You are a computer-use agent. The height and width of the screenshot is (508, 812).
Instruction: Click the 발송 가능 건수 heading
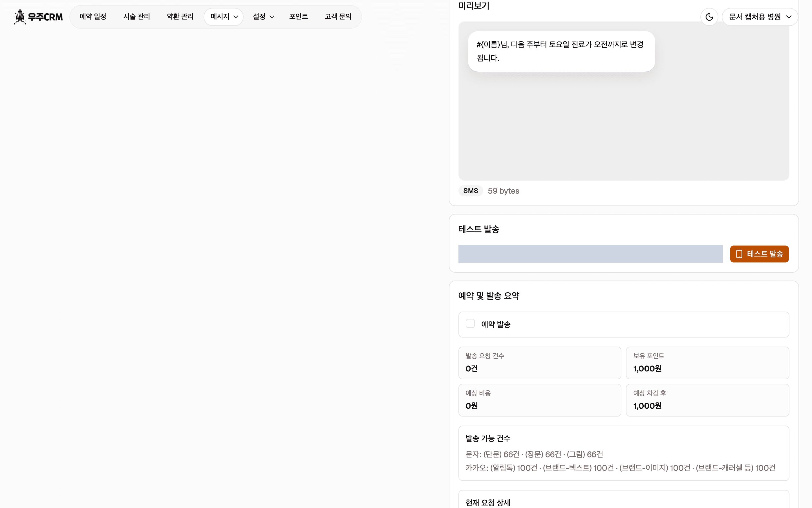[487, 439]
